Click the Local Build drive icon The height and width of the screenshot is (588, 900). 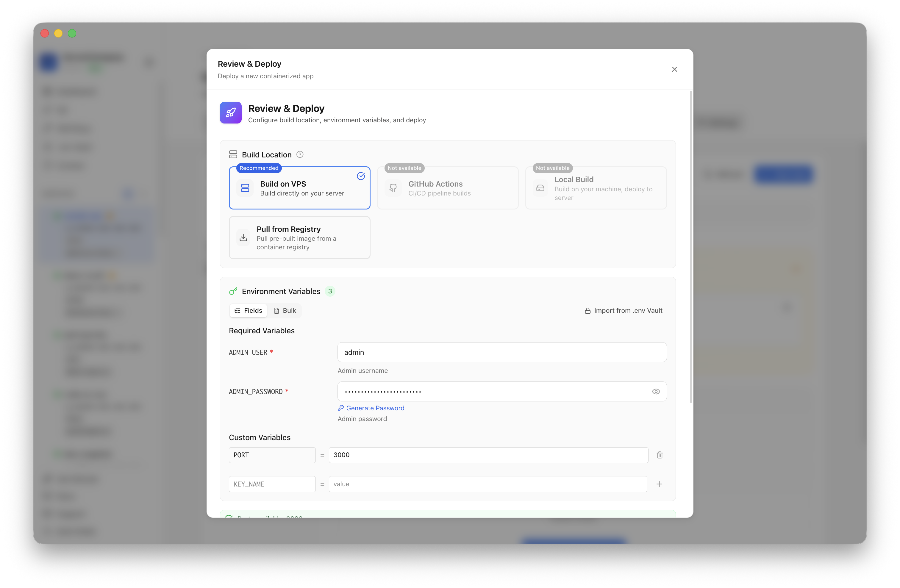(x=540, y=188)
